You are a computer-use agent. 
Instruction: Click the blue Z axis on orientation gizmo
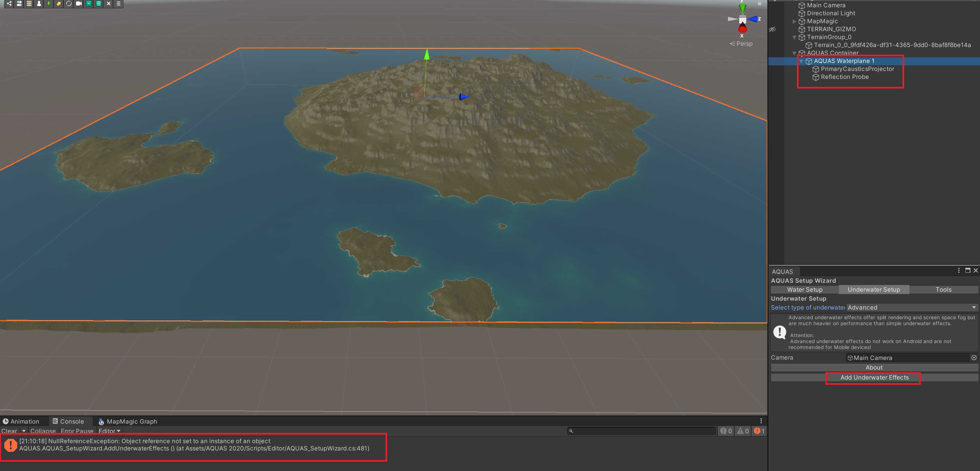pyautogui.click(x=754, y=19)
